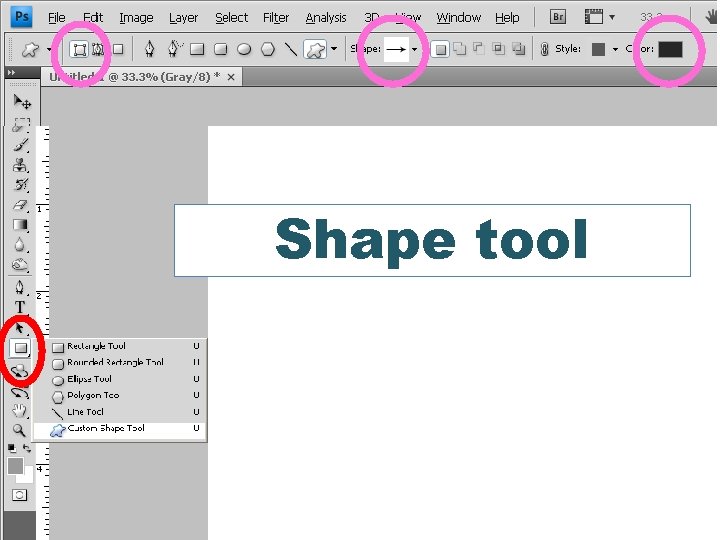Screen dimensions: 720x540
Task: Choose Custom Shape Tool from flyout
Action: click(x=121, y=428)
